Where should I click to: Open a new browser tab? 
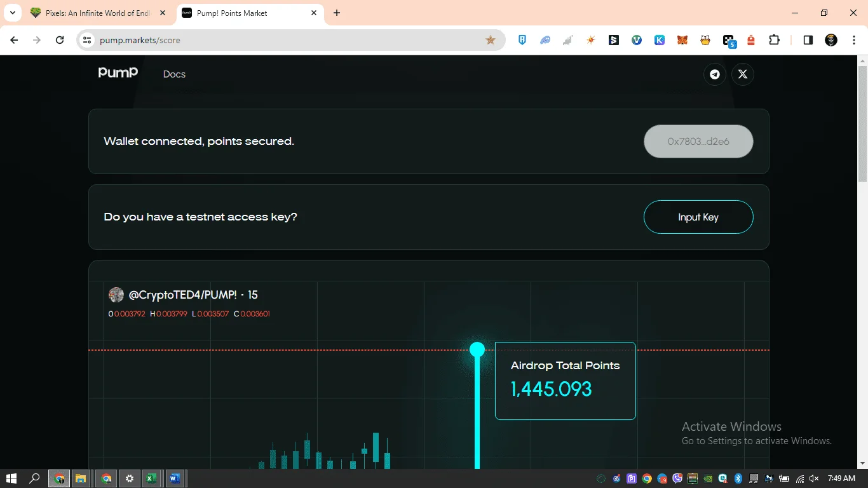pos(337,13)
